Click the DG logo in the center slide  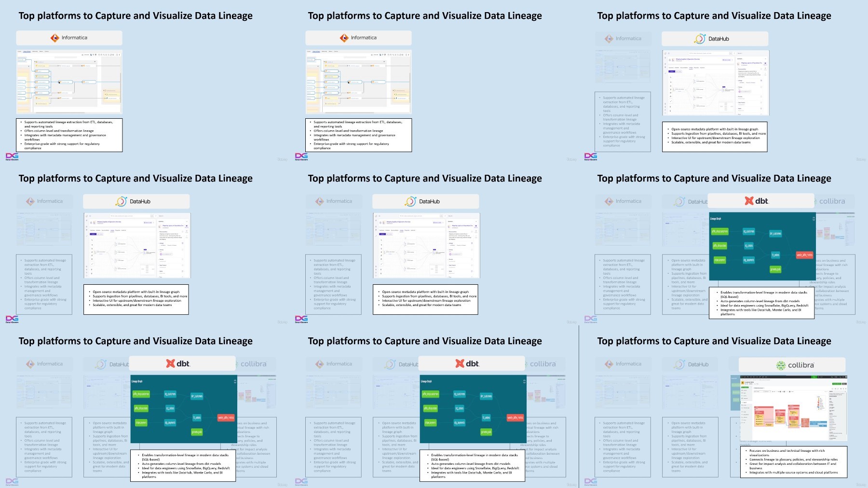[x=301, y=319]
